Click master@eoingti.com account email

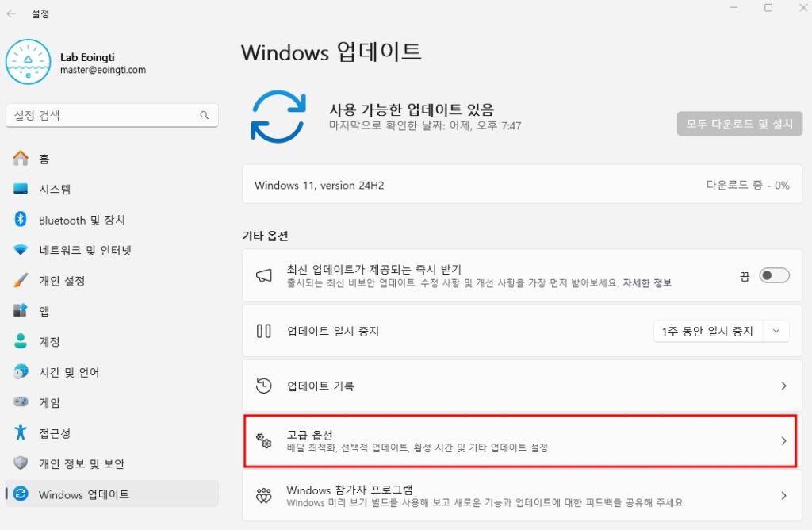point(103,70)
